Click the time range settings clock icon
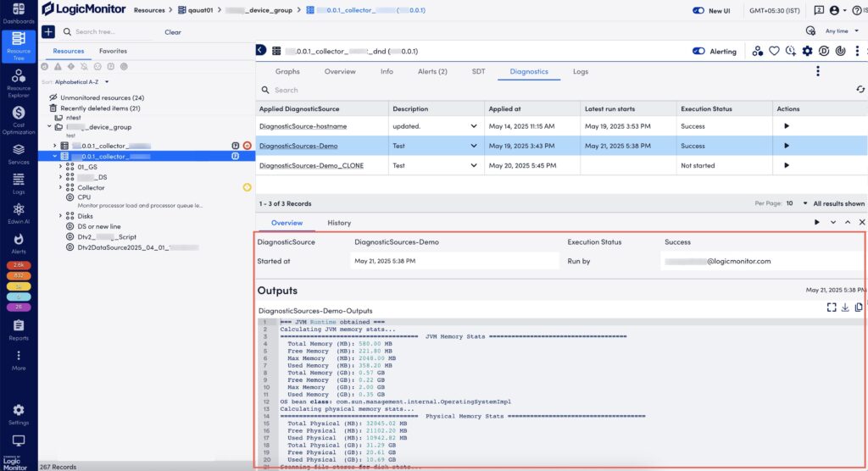This screenshot has width=868, height=471. point(810,31)
